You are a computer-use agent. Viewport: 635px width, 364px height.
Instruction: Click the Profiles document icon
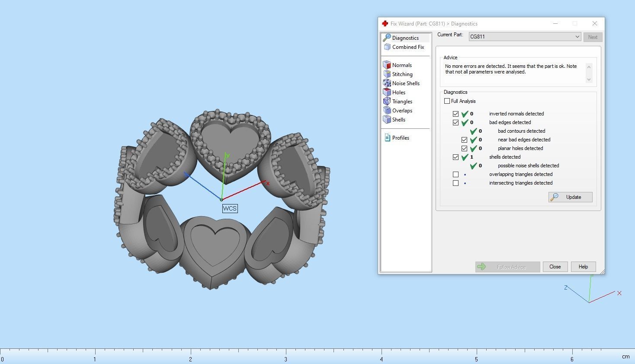pos(387,138)
